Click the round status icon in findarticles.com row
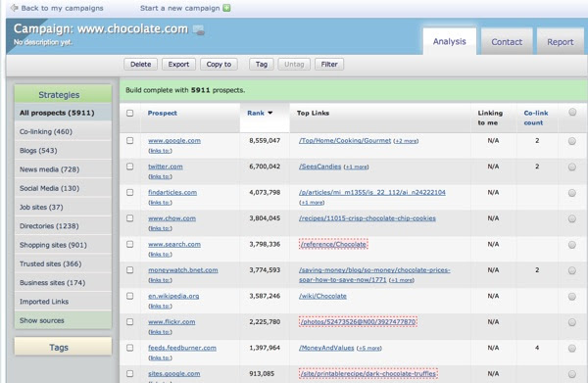588x383 pixels. tap(572, 193)
